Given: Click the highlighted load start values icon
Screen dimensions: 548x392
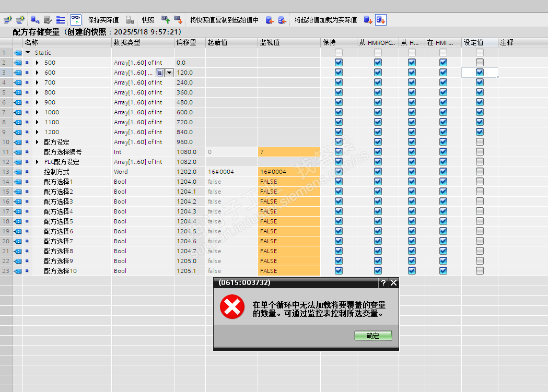Looking at the screenshot, I should tap(381, 20).
